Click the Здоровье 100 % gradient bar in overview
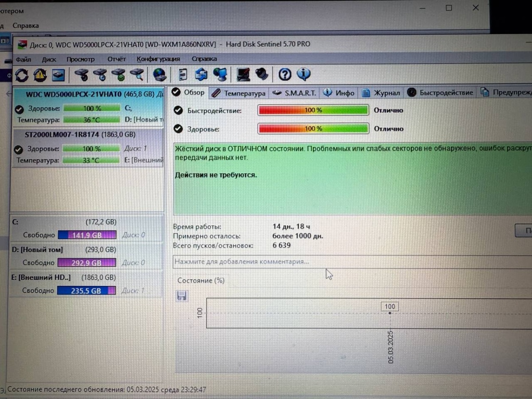Image resolution: width=532 pixels, height=399 pixels. [x=313, y=129]
